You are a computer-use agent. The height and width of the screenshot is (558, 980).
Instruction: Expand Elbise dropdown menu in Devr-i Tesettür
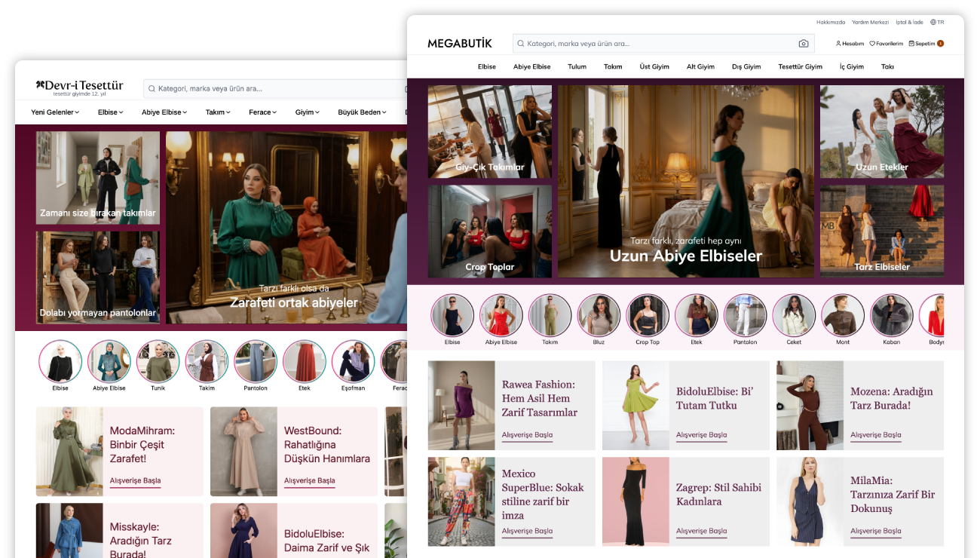(x=110, y=112)
